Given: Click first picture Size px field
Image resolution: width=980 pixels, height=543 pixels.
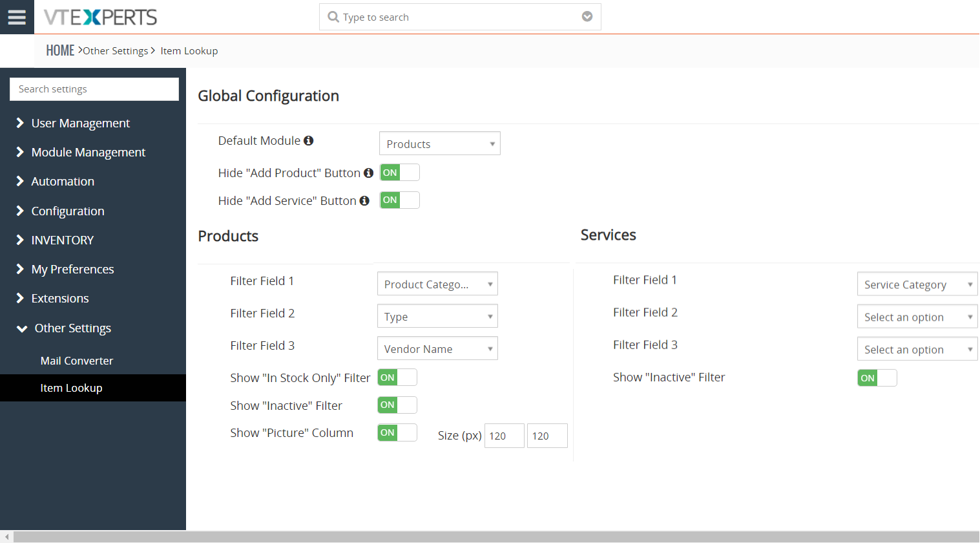Looking at the screenshot, I should click(505, 436).
